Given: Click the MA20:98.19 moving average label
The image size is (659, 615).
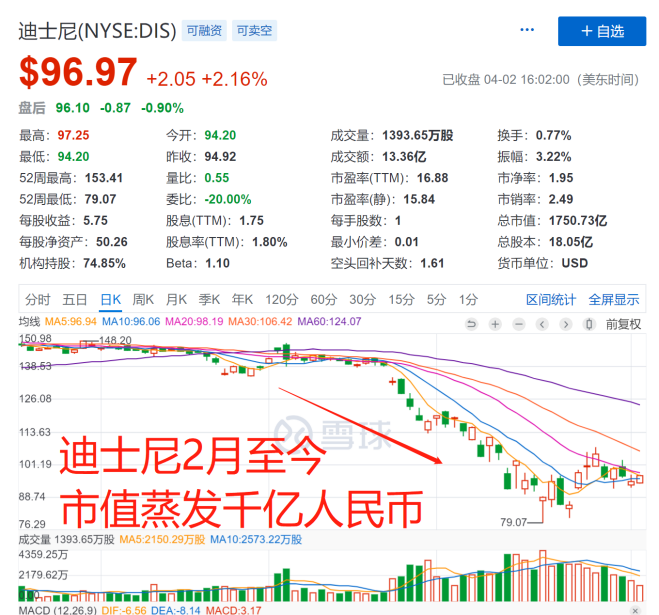Looking at the screenshot, I should [x=194, y=322].
